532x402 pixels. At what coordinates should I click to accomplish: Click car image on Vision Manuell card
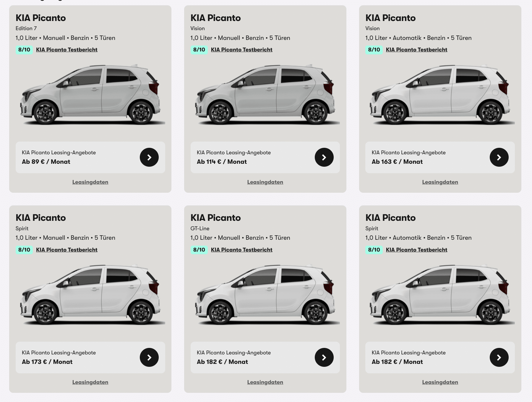pyautogui.click(x=265, y=95)
